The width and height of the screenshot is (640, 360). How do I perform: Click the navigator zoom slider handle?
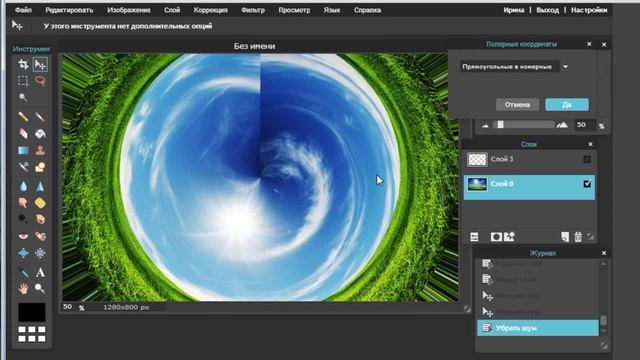click(x=500, y=124)
